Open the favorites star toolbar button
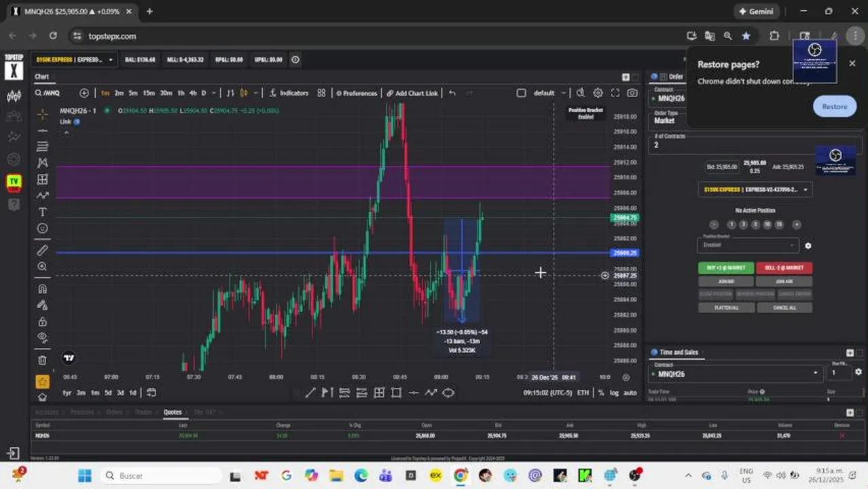 (x=42, y=382)
